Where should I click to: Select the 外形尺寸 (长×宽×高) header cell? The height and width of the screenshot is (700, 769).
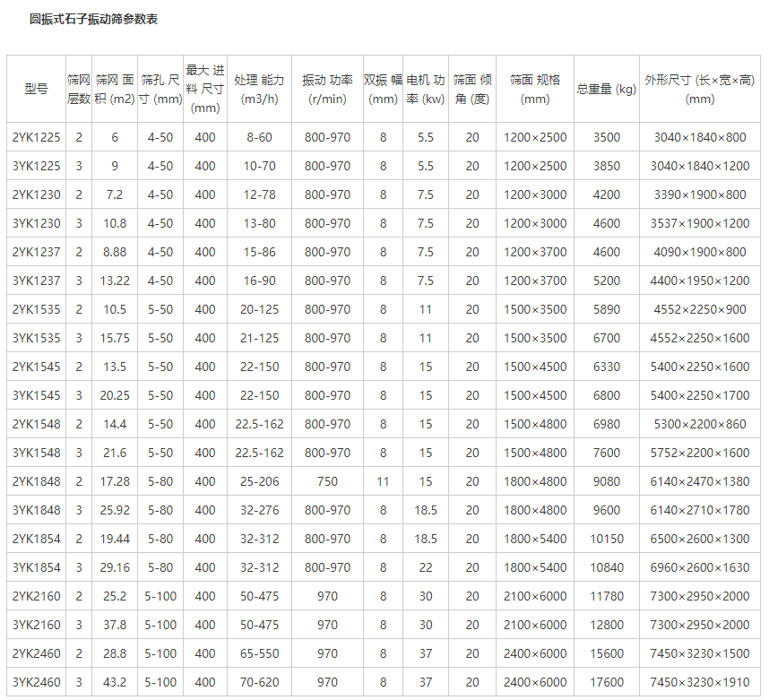point(699,89)
